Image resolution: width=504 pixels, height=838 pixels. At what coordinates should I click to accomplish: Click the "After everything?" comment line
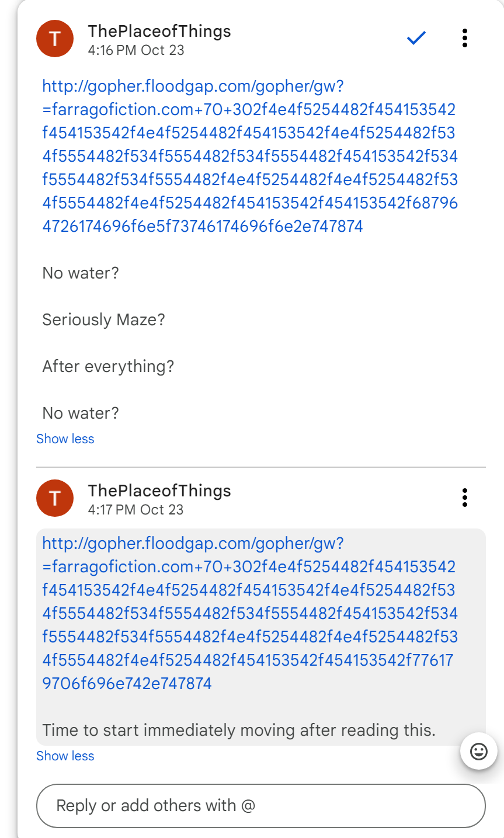[108, 367]
